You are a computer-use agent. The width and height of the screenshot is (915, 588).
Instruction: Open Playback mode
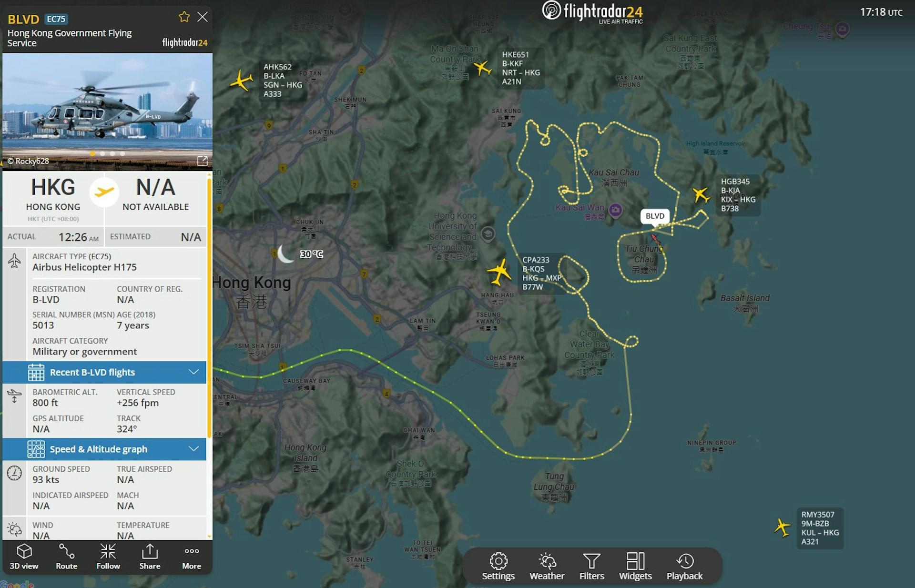[x=684, y=567]
